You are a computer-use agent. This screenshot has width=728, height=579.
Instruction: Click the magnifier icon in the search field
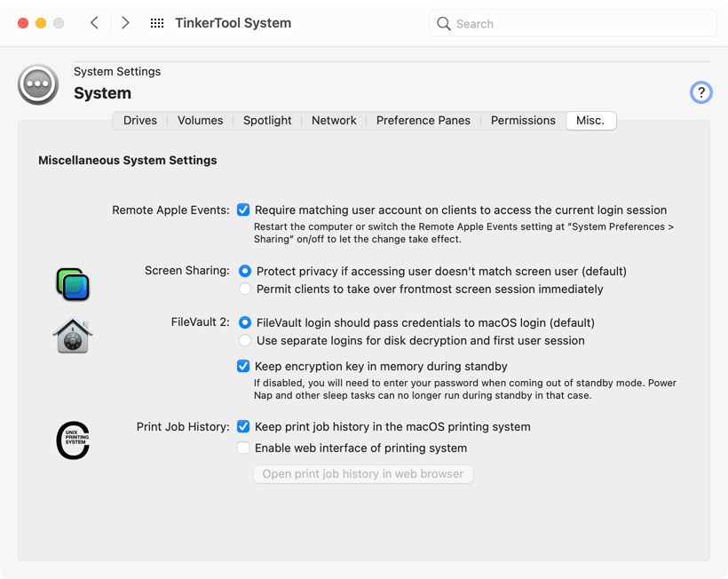pos(443,24)
